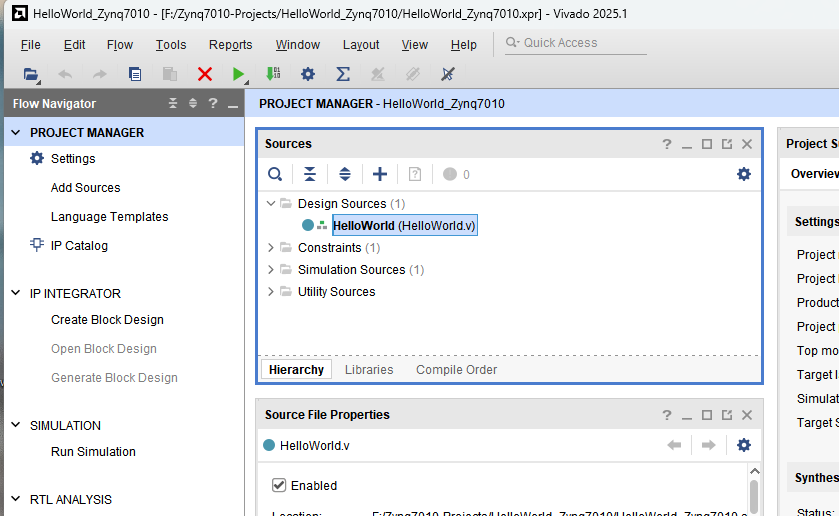Click the Paste icon in the toolbar
Viewport: 839px width, 516px height.
tap(170, 74)
